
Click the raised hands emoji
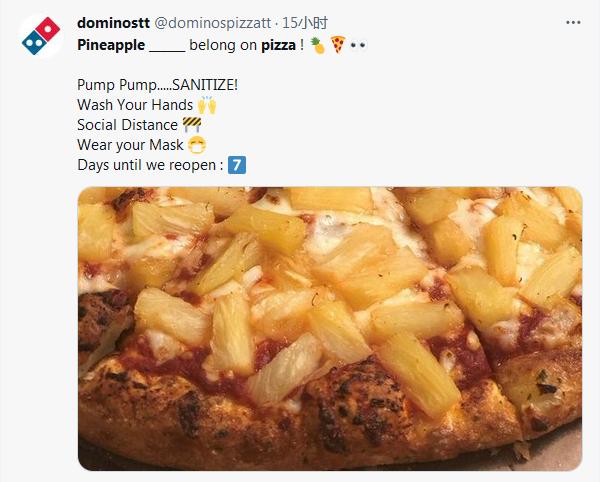click(x=207, y=104)
